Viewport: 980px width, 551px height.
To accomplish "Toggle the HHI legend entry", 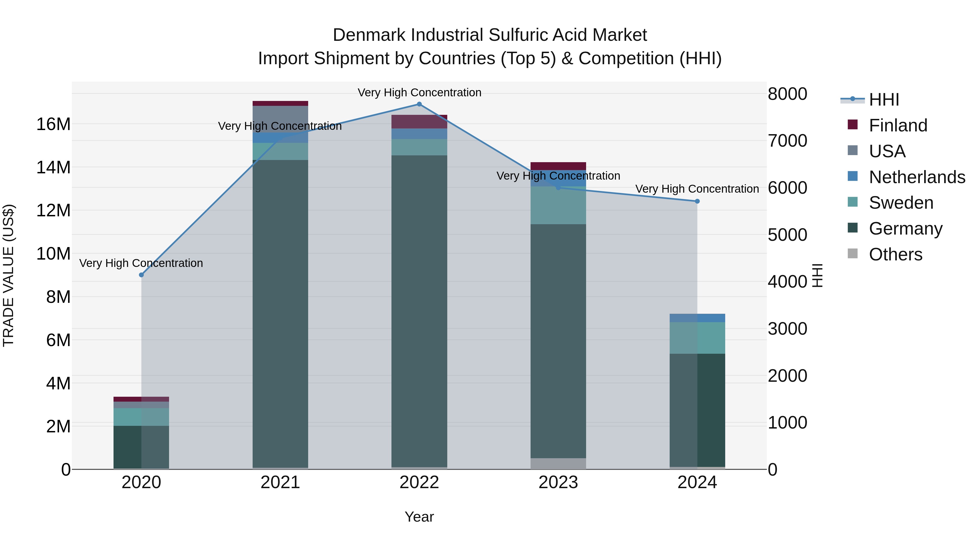I will click(870, 100).
